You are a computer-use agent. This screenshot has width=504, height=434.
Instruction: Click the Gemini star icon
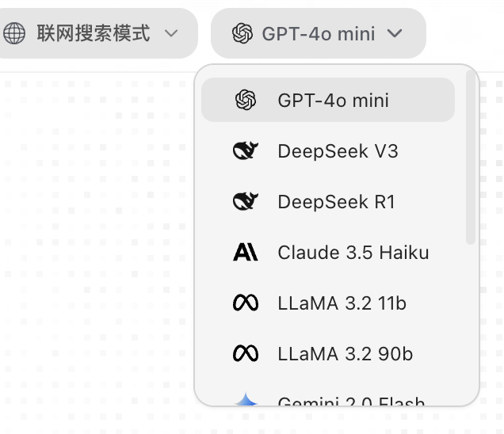click(x=246, y=399)
